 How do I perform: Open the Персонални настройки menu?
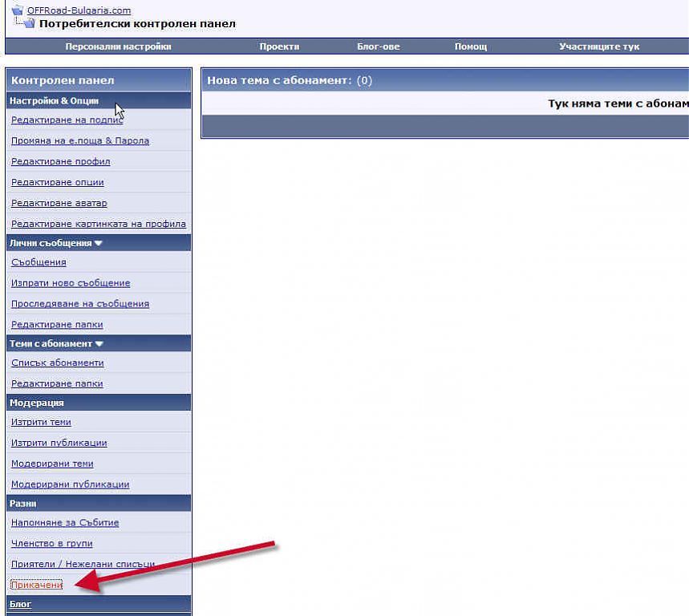coord(118,47)
